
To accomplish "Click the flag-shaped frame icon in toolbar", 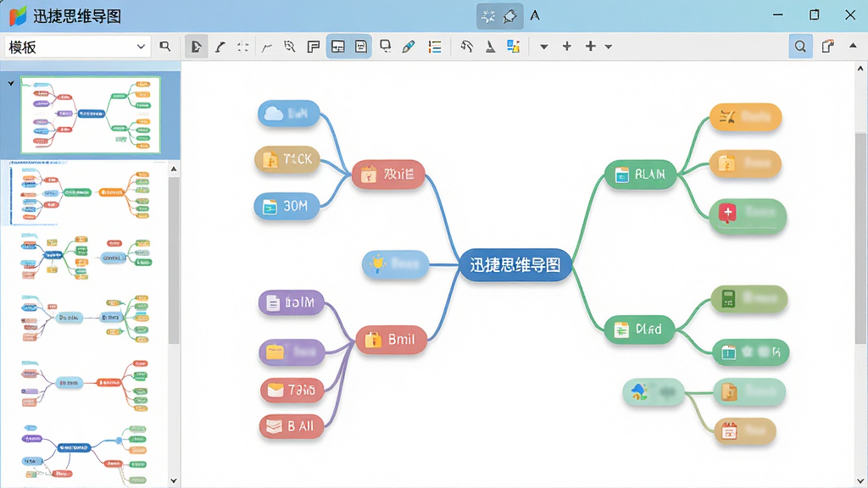I will pyautogui.click(x=314, y=47).
